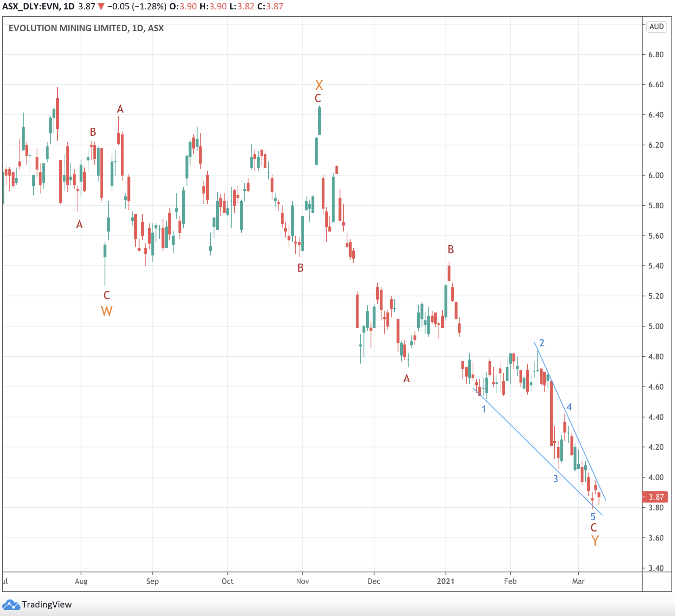The width and height of the screenshot is (675, 616).
Task: Click the blue wave 5 label
Action: click(x=593, y=516)
